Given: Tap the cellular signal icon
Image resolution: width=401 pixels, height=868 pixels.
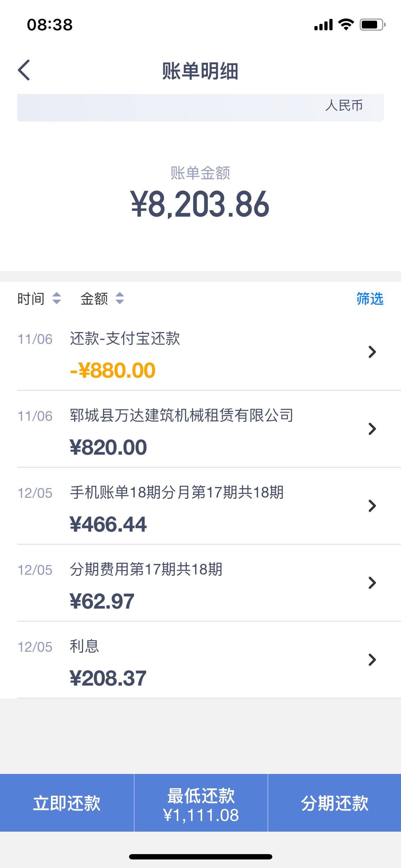Looking at the screenshot, I should pos(324,25).
